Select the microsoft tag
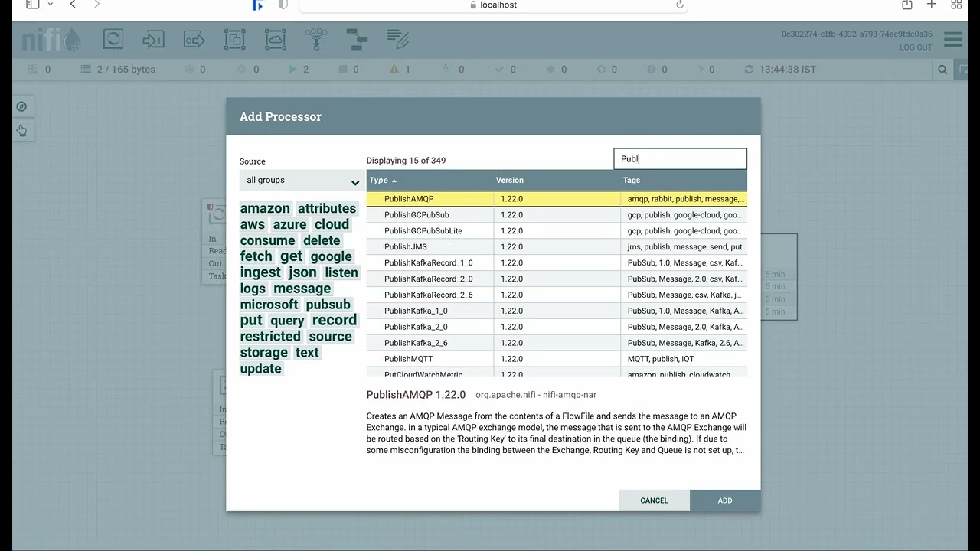980x551 pixels. click(269, 305)
